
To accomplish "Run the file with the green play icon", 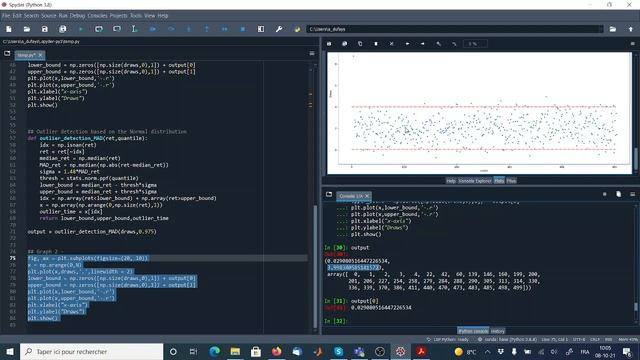I will [x=81, y=29].
